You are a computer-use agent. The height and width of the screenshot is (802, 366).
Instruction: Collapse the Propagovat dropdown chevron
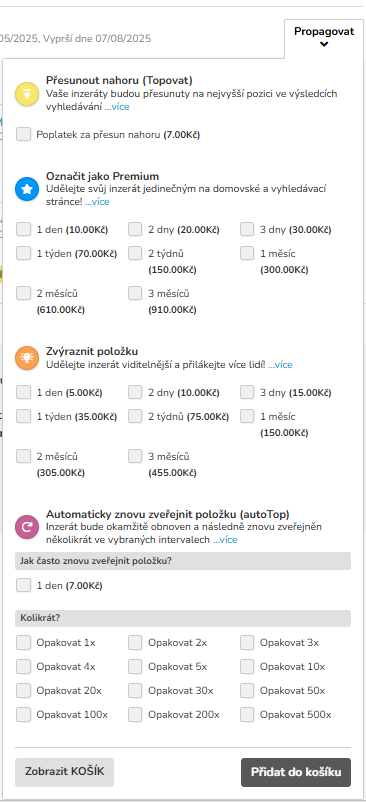point(324,44)
